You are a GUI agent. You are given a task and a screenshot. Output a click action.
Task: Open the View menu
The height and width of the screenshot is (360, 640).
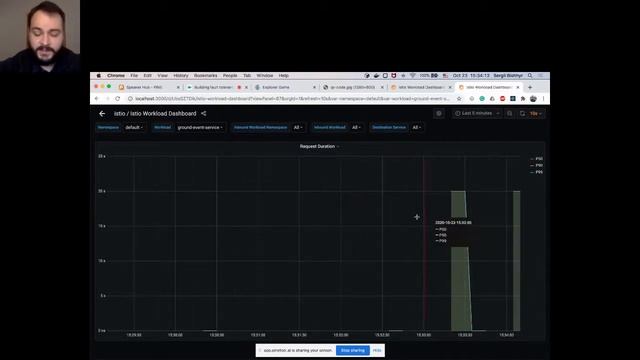pyautogui.click(x=162, y=76)
